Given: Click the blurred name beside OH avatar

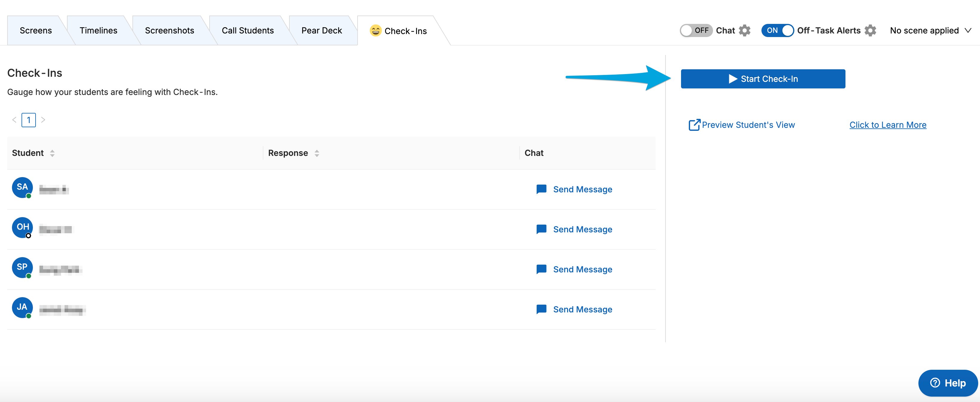Looking at the screenshot, I should tap(56, 229).
